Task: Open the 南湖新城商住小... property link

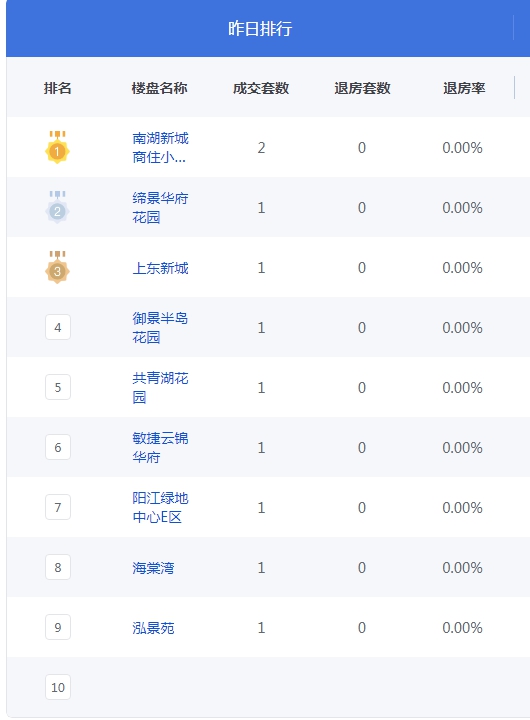Action: click(x=160, y=148)
